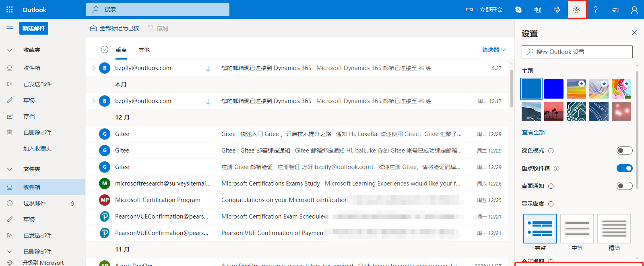
Task: Switch to the 其他 tab
Action: [x=144, y=50]
